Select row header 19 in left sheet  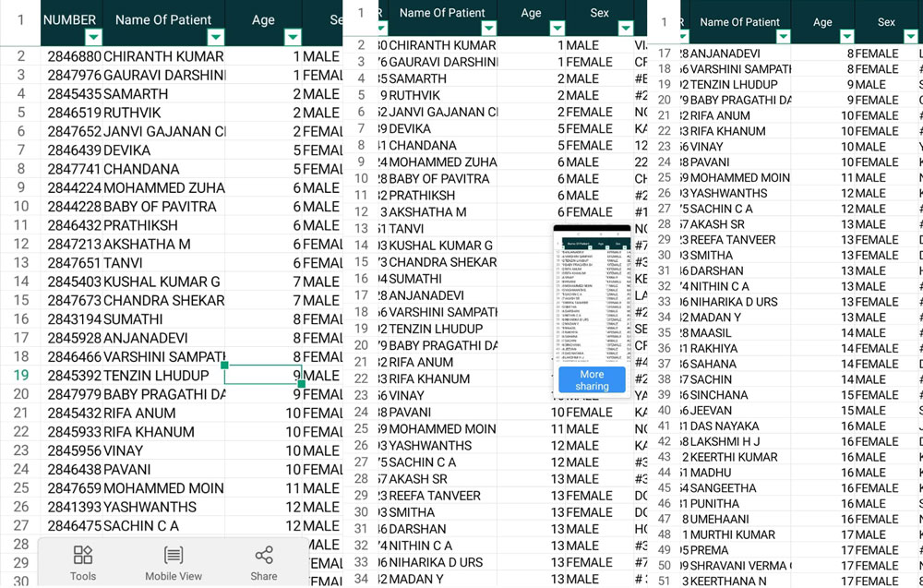pos(20,375)
